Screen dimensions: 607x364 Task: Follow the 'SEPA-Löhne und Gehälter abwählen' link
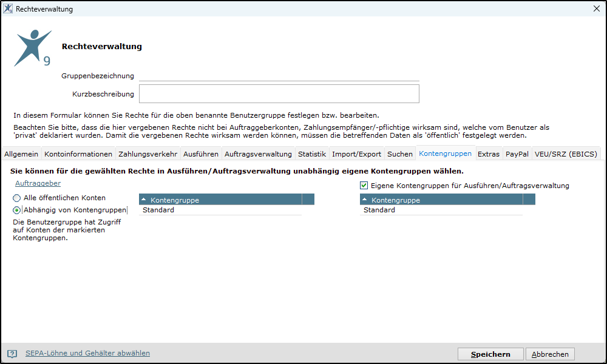[x=87, y=353]
